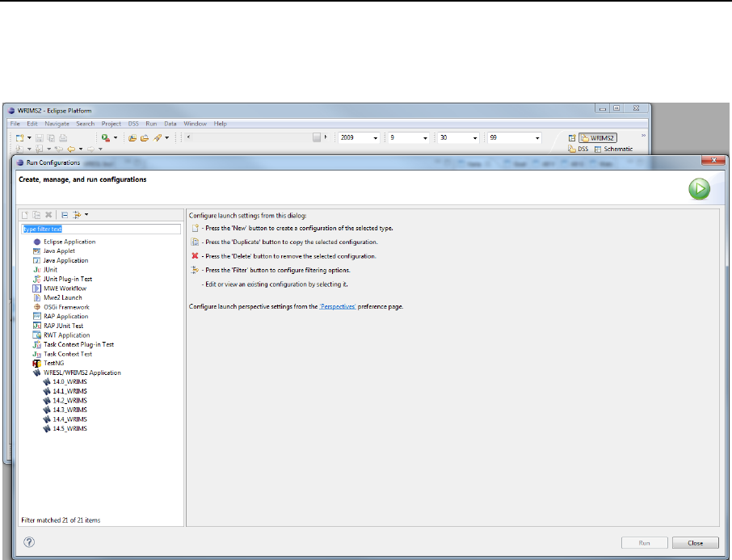Viewport: 732px width, 560px height.
Task: Select RWT Application entry
Action: coord(61,335)
